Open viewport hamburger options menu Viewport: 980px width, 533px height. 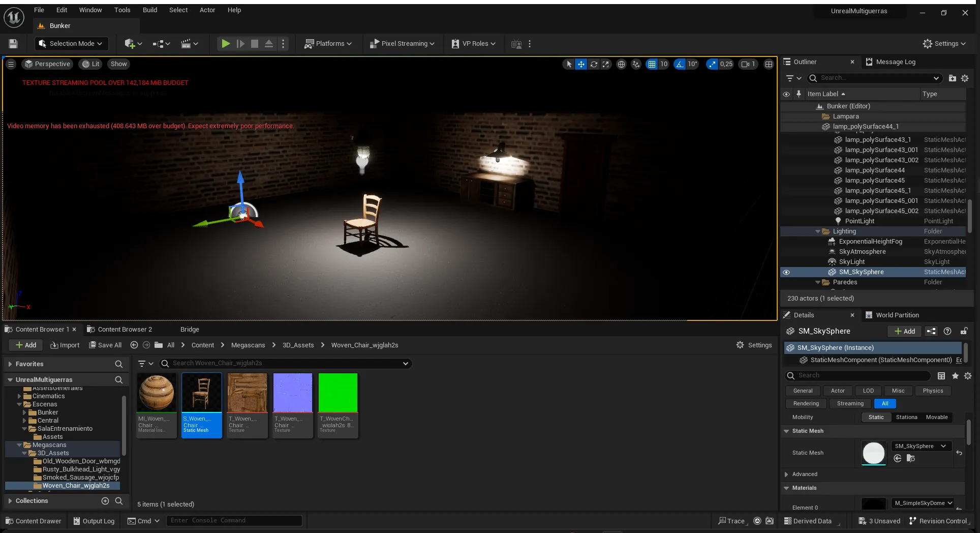11,64
